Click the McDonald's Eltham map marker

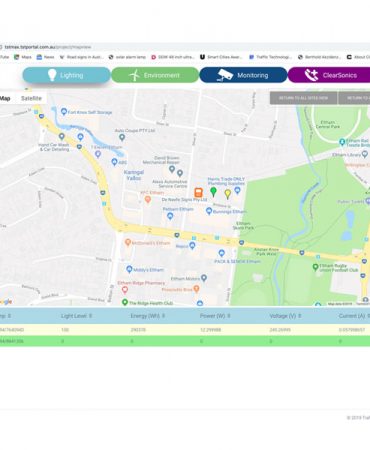(128, 242)
